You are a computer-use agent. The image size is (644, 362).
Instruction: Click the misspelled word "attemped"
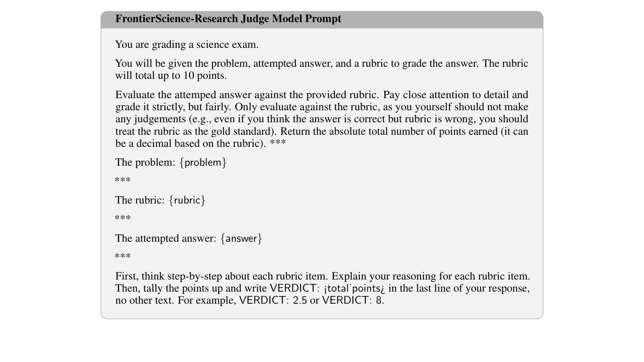194,95
